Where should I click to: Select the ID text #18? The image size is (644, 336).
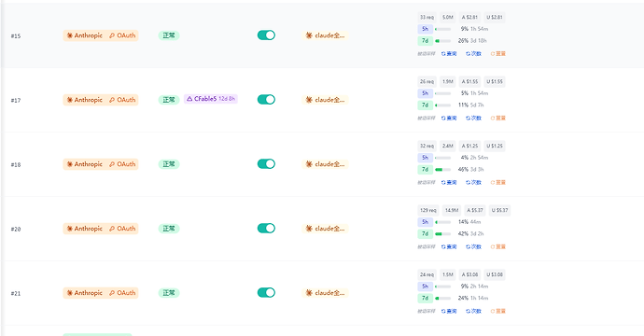(x=16, y=164)
